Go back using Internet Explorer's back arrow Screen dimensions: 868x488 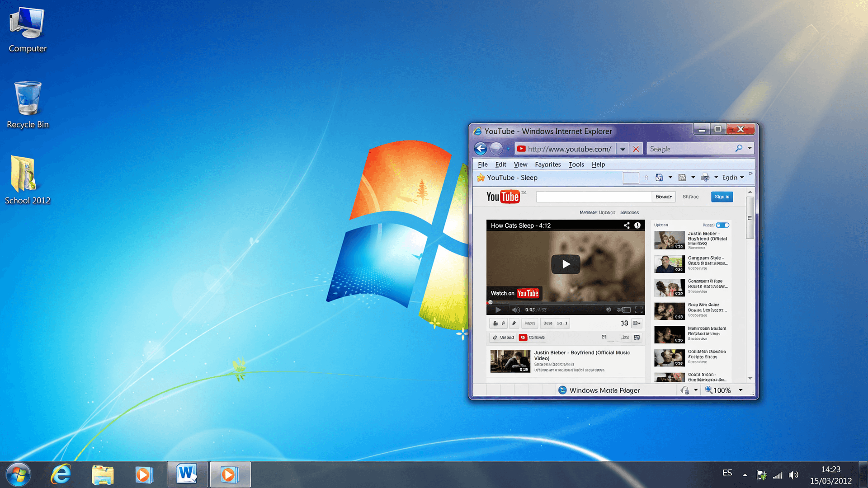tap(481, 149)
